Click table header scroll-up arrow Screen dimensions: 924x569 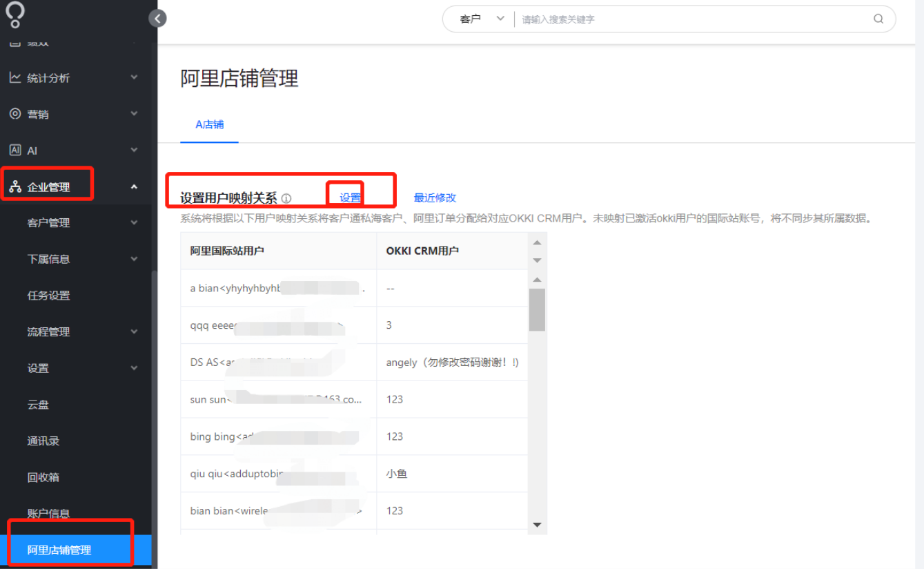(x=537, y=242)
